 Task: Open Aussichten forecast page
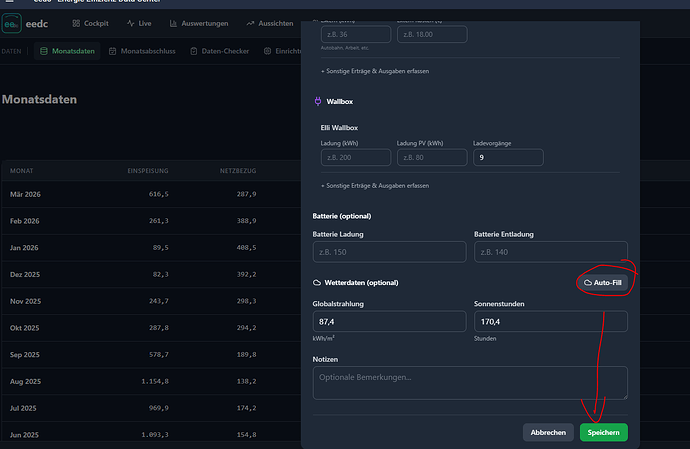click(x=270, y=23)
